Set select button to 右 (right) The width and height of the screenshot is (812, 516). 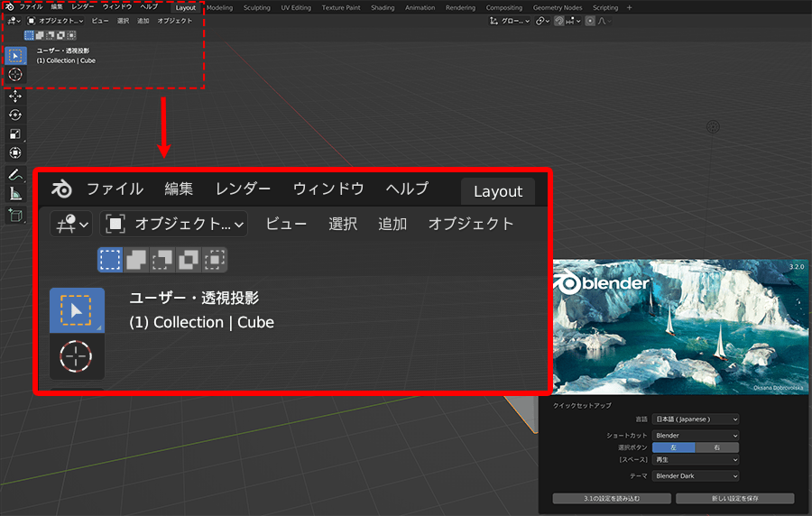tap(716, 447)
